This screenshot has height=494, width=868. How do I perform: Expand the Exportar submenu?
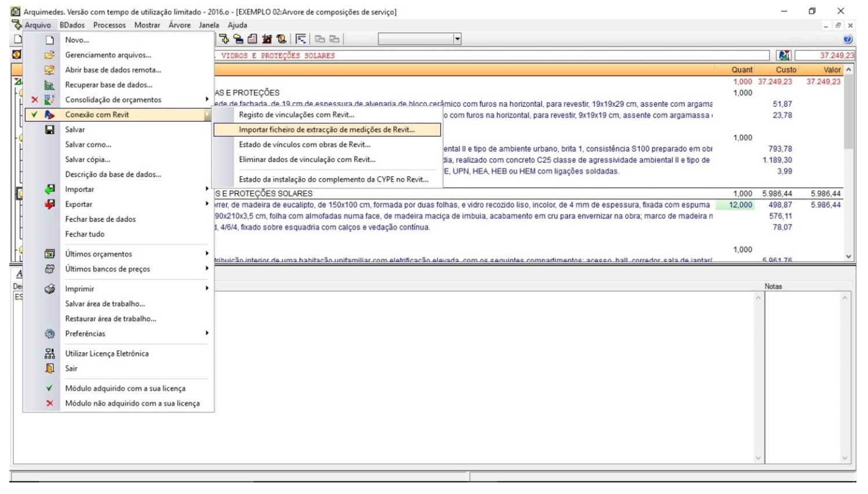(x=207, y=204)
